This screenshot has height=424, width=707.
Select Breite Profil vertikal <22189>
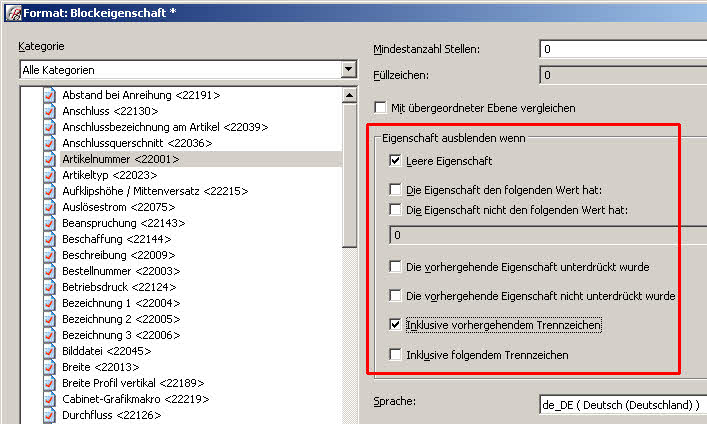tap(133, 383)
